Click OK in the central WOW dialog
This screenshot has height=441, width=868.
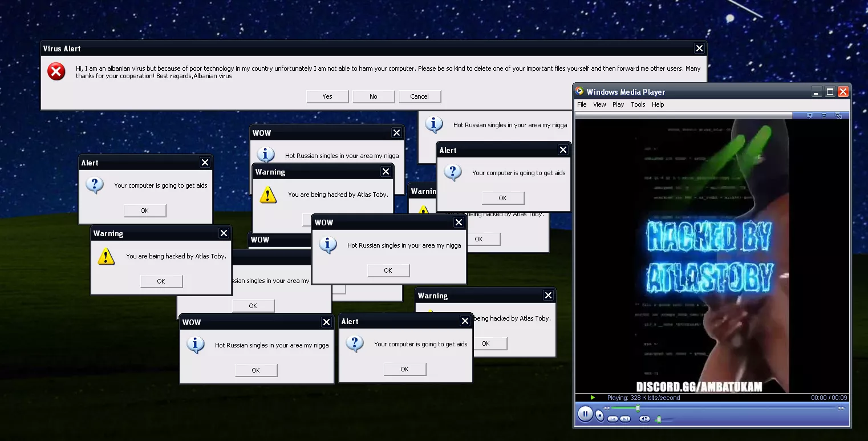[x=388, y=270]
